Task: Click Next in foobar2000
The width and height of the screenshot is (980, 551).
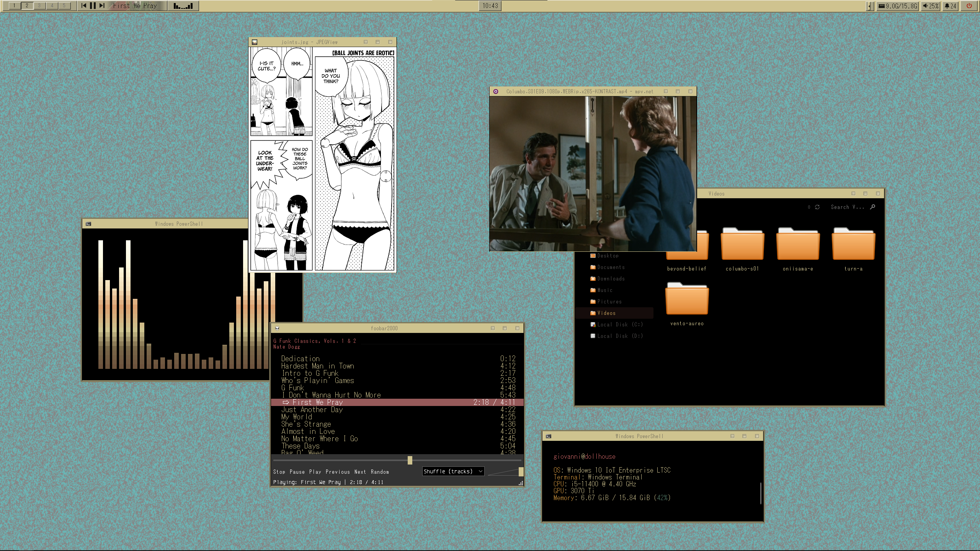Action: (x=360, y=472)
